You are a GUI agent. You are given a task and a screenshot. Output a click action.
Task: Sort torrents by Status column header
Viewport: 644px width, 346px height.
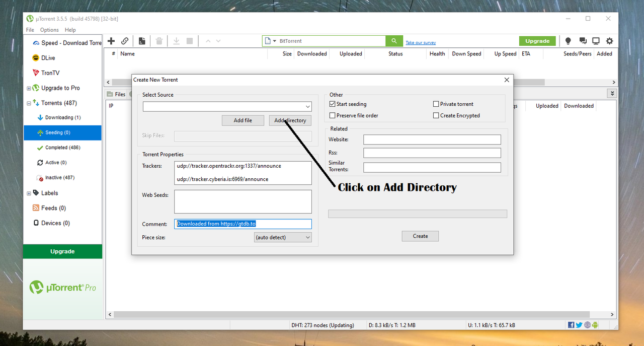(x=395, y=54)
